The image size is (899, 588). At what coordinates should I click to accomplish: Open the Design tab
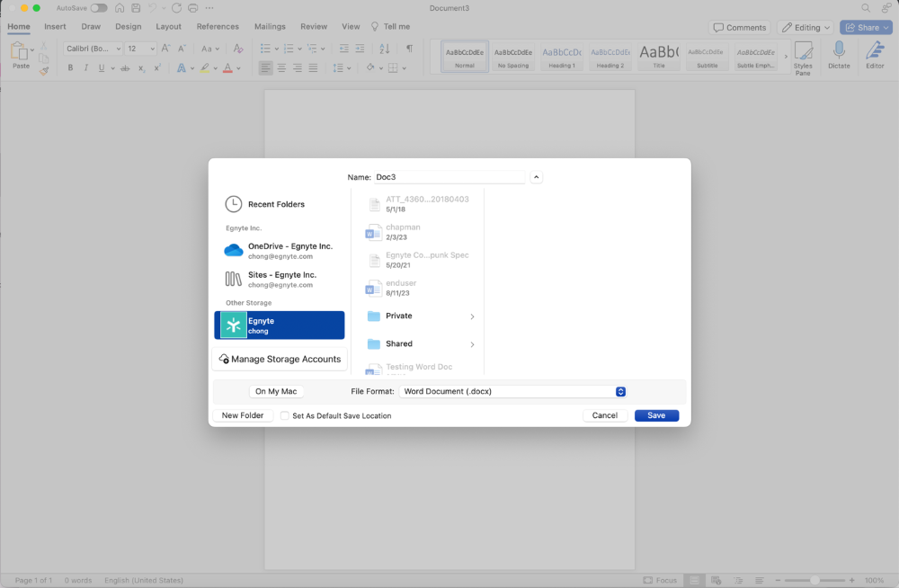[x=128, y=27]
